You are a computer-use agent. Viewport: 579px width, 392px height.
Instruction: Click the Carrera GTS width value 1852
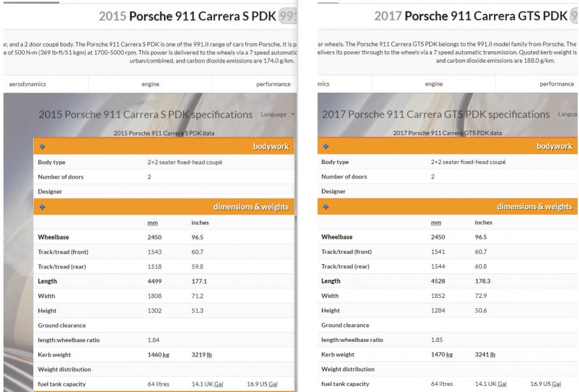438,296
